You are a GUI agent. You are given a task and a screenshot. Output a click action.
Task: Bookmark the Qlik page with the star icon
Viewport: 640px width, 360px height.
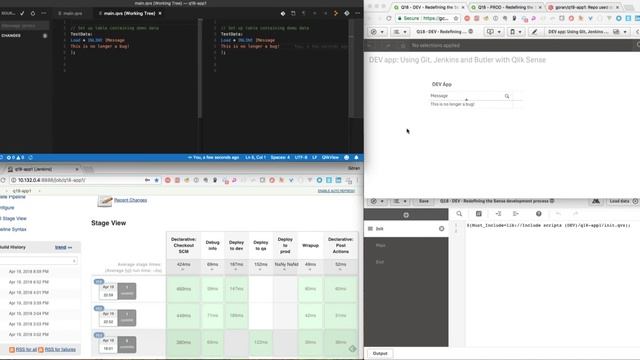click(456, 18)
